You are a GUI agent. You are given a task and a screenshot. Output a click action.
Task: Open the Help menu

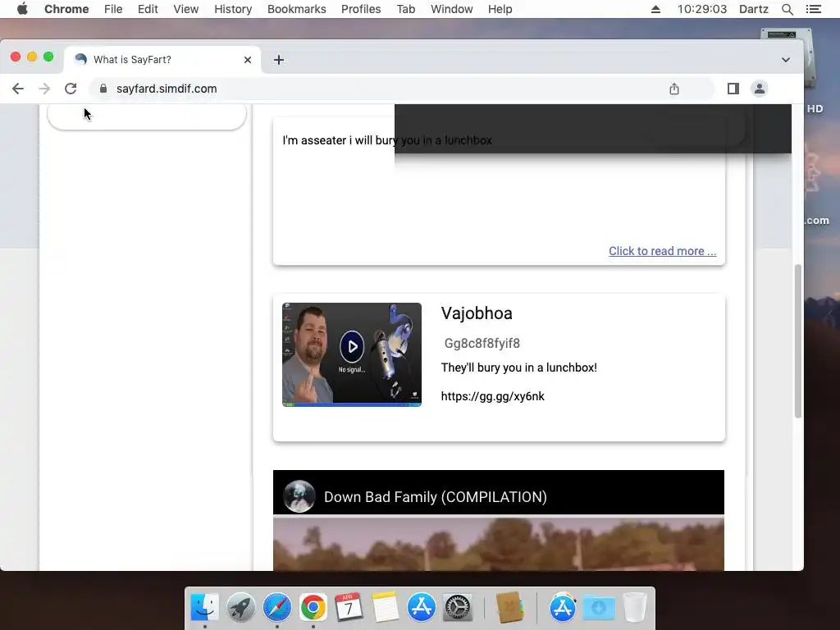pos(500,9)
